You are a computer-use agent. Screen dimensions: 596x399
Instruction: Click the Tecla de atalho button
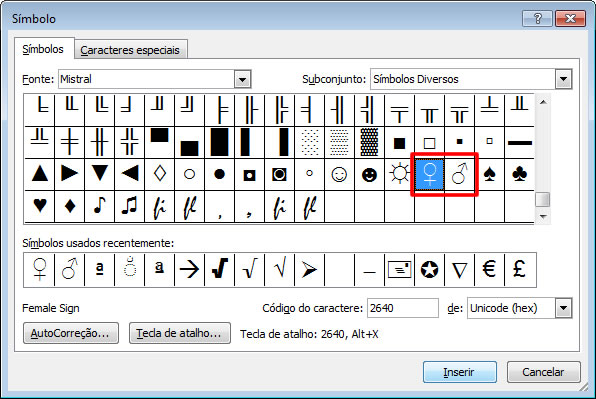click(x=179, y=333)
